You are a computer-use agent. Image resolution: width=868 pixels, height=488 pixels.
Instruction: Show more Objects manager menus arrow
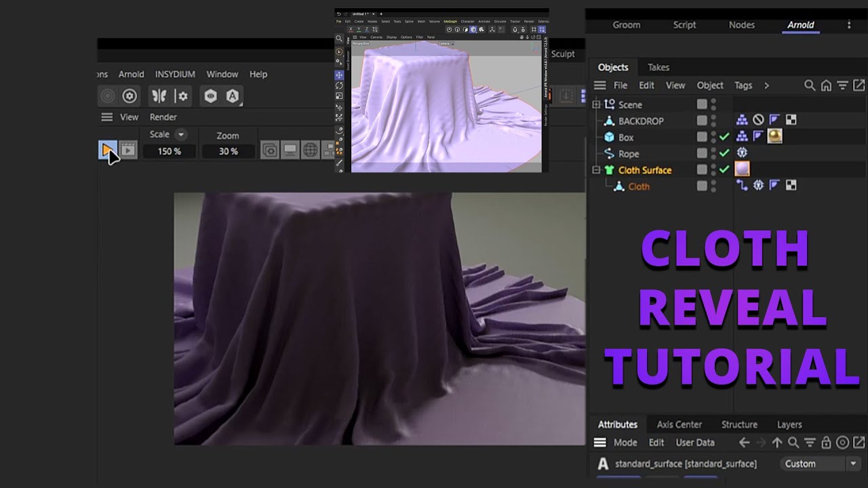click(766, 85)
